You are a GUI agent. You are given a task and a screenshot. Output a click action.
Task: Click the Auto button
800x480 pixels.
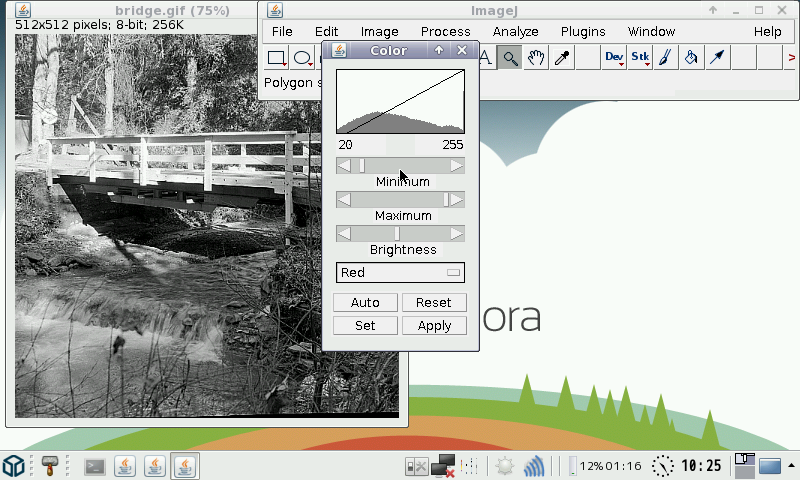tap(365, 302)
